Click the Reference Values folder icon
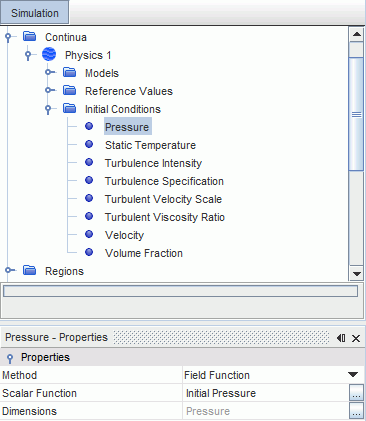The height and width of the screenshot is (421, 366). (x=70, y=90)
